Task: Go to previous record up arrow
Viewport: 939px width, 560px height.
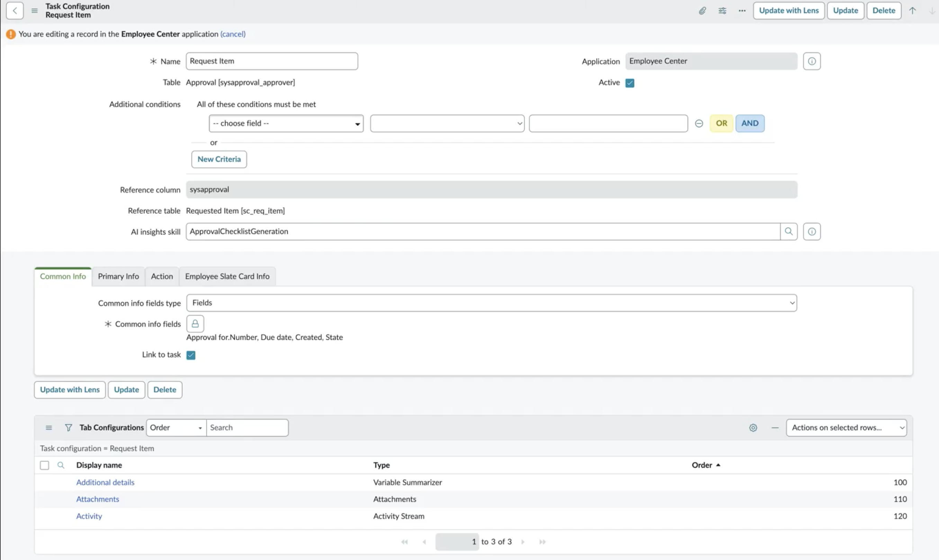Action: coord(913,11)
